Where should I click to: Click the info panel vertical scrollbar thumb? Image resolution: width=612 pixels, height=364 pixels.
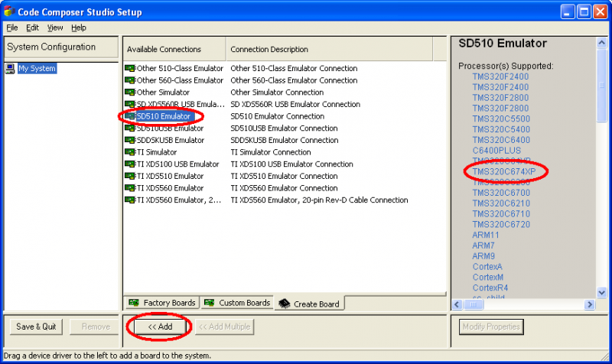[x=602, y=85]
